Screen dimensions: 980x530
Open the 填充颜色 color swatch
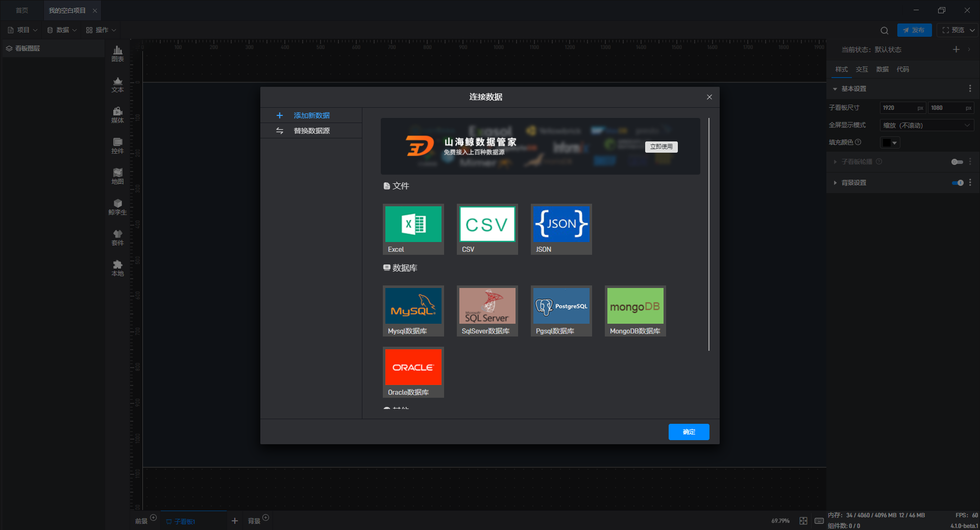coord(890,143)
